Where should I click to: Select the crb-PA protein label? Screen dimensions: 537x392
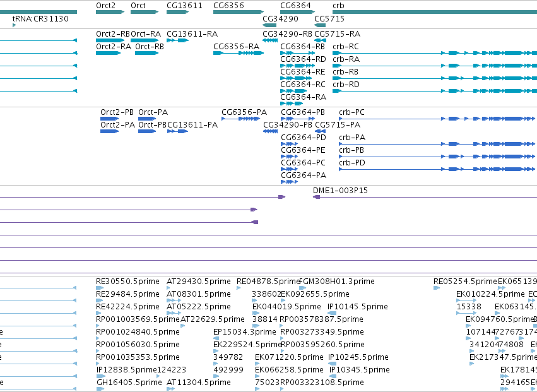click(352, 138)
